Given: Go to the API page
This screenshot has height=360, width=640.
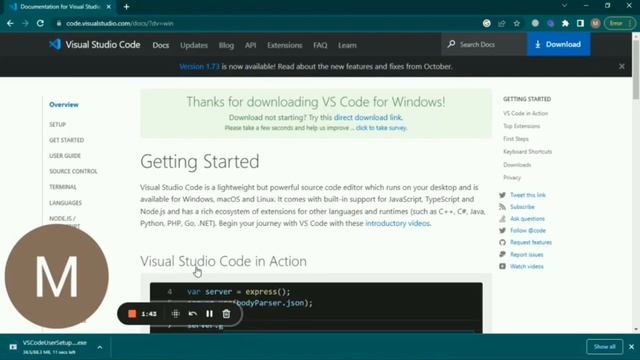Looking at the screenshot, I should coord(250,45).
